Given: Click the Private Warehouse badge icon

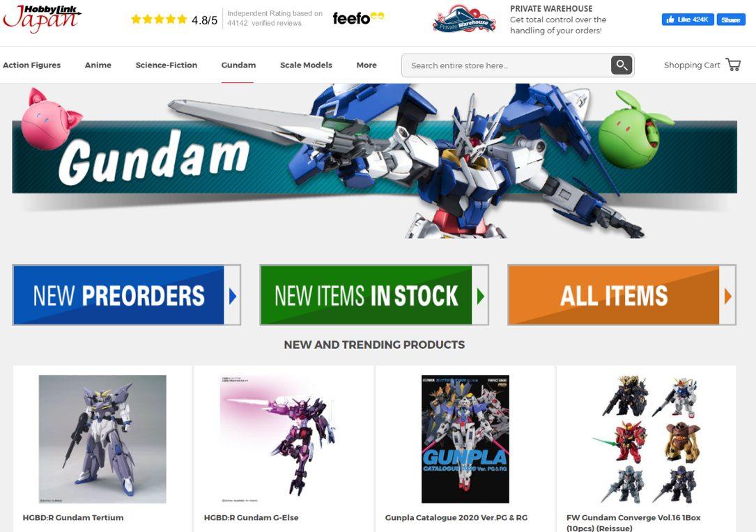Looking at the screenshot, I should pos(464,19).
